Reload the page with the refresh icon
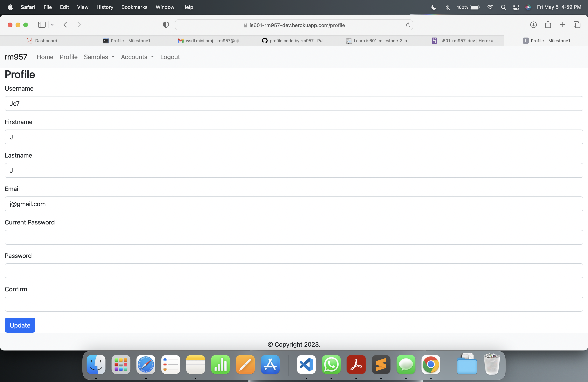Viewport: 588px width, 382px height. click(408, 25)
